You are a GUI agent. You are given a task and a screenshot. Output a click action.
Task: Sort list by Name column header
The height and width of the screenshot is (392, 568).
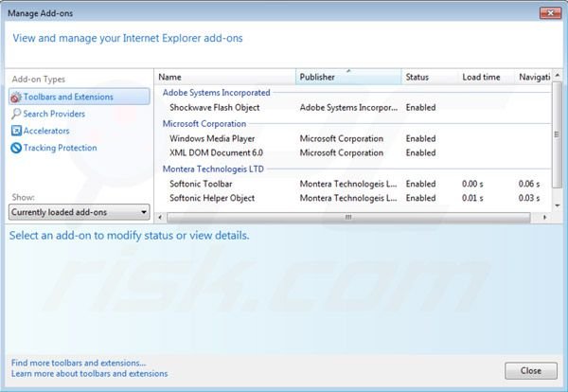click(x=224, y=77)
